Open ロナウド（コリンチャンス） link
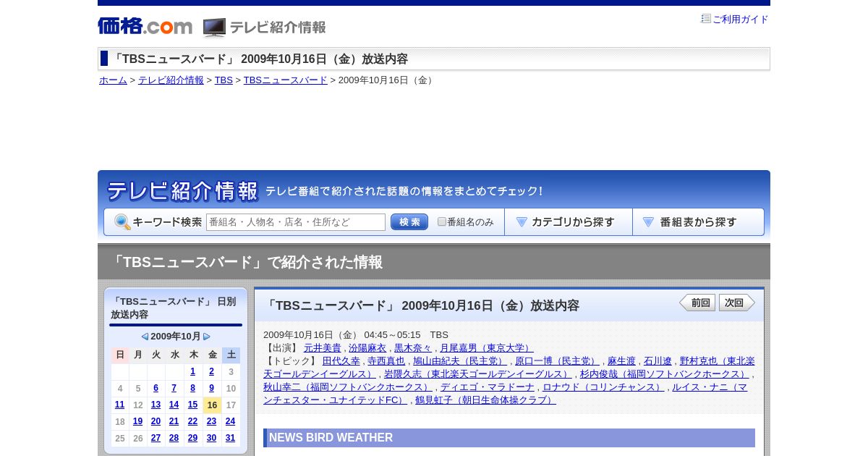Screen dimensions: 868x456 603,387
